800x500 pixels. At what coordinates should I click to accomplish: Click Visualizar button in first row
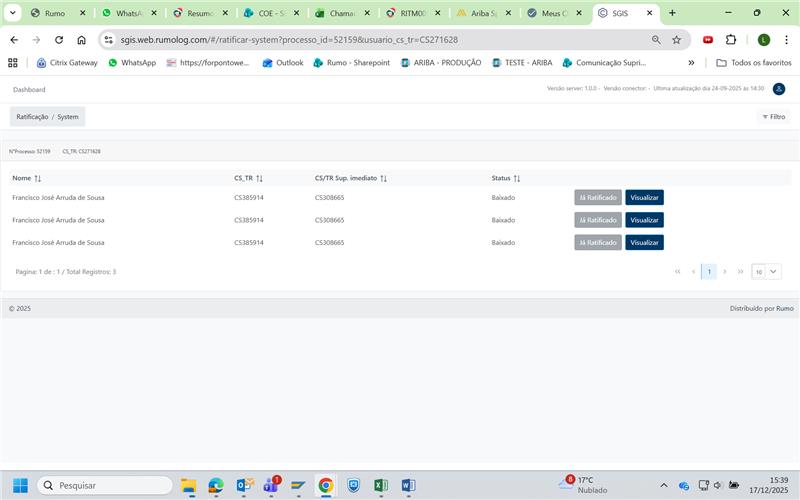pos(644,197)
